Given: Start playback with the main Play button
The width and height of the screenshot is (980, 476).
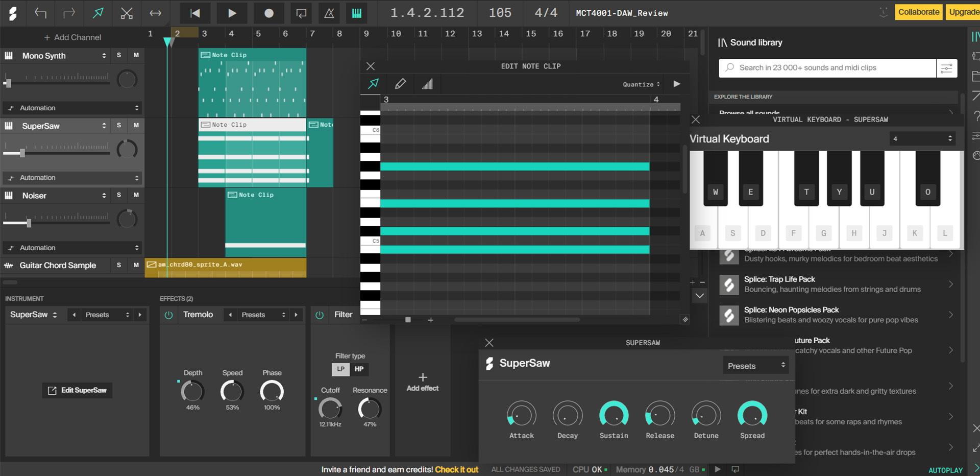Looking at the screenshot, I should 232,13.
